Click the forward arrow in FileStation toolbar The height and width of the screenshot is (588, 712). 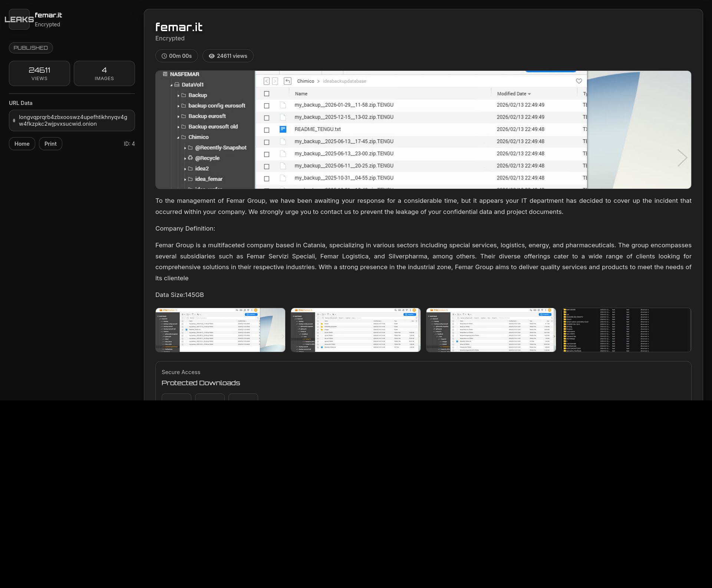(275, 81)
